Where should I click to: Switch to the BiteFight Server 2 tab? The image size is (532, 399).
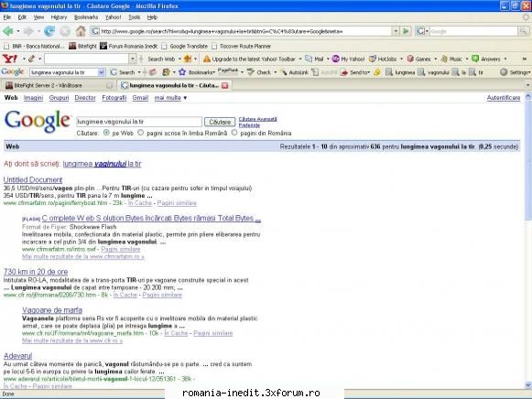58,85
